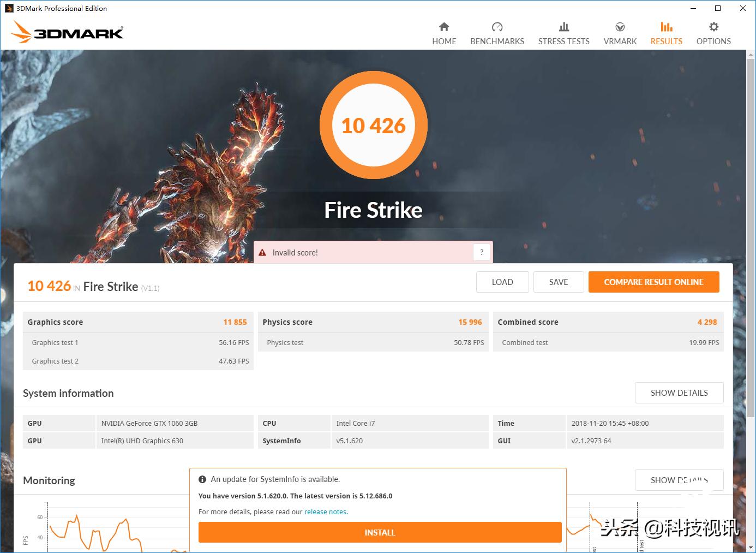
Task: Switch to the STRESS TESTS tab label
Action: click(564, 41)
